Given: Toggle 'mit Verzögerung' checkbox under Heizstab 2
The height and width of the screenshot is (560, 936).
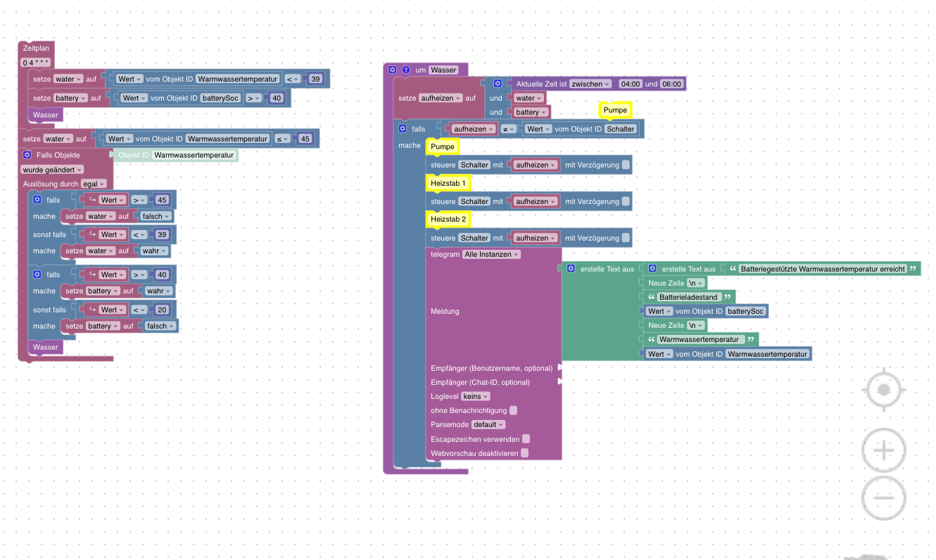Looking at the screenshot, I should (x=626, y=238).
